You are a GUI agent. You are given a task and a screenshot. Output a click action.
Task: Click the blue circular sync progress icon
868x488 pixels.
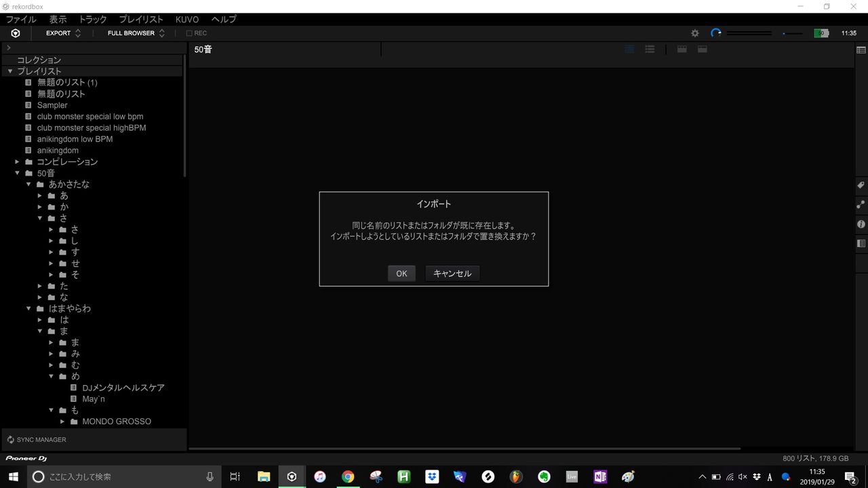click(x=715, y=33)
